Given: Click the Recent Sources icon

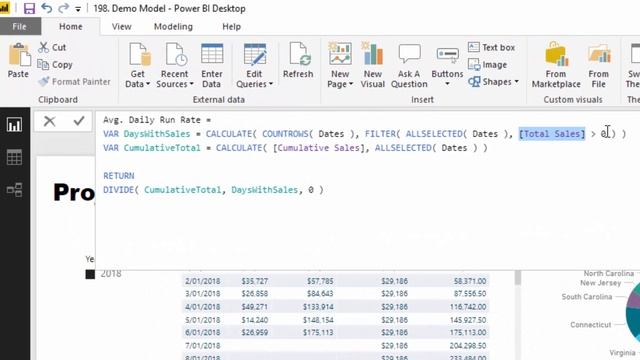Looking at the screenshot, I should point(176,54).
